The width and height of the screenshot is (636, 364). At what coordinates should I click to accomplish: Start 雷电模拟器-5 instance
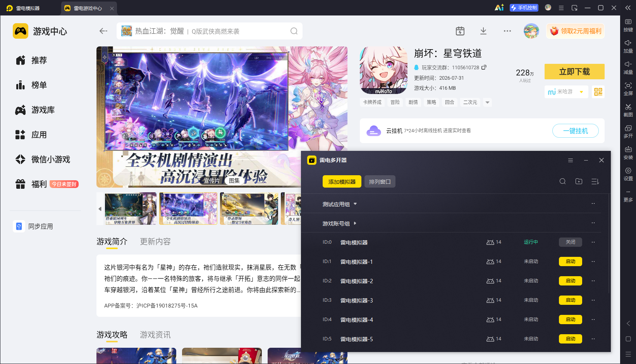(x=571, y=339)
